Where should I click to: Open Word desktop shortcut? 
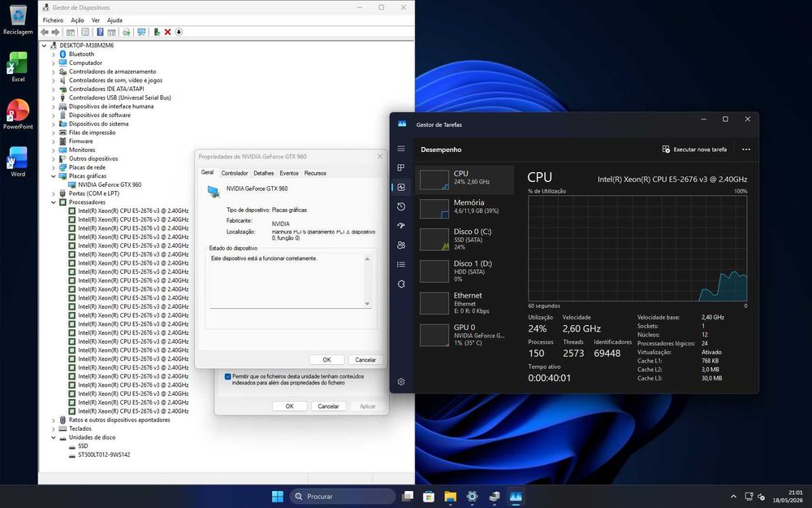[x=18, y=162]
